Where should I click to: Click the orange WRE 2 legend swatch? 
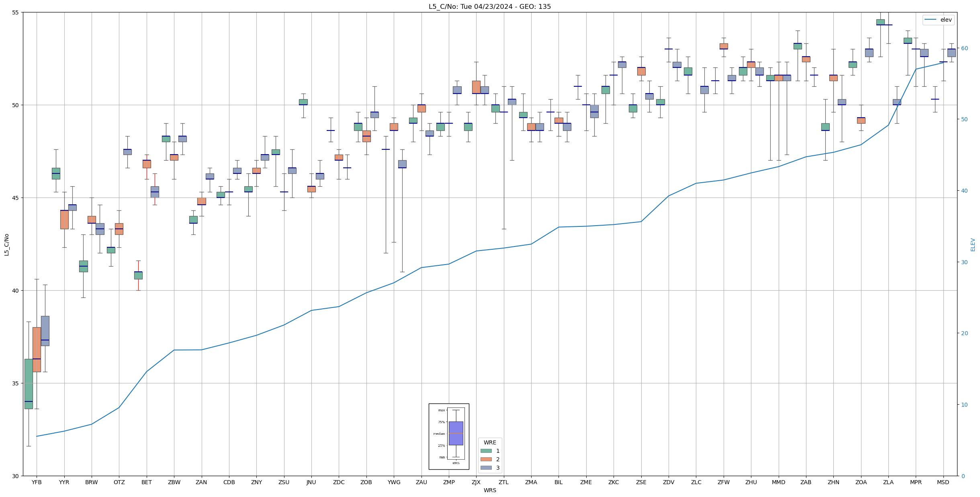tap(486, 459)
